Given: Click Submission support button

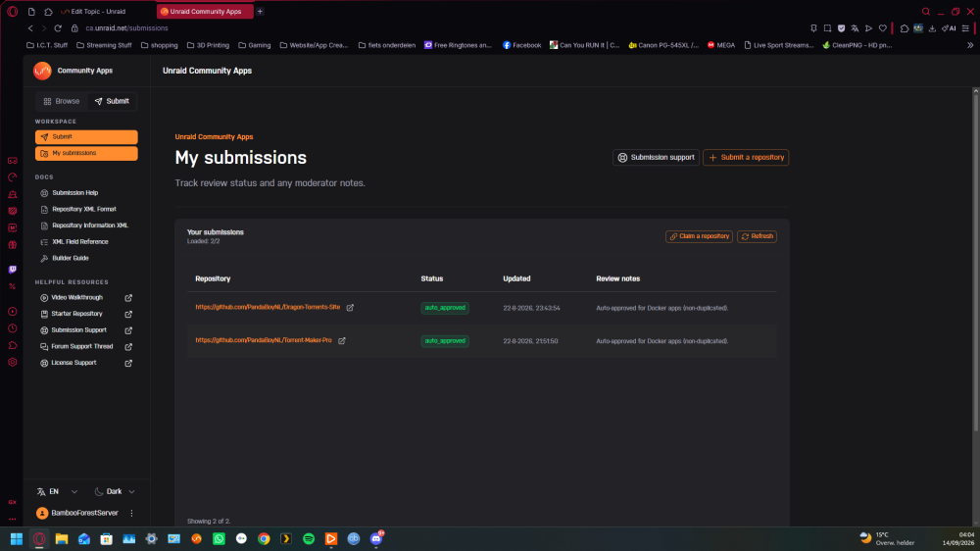Looking at the screenshot, I should point(656,158).
